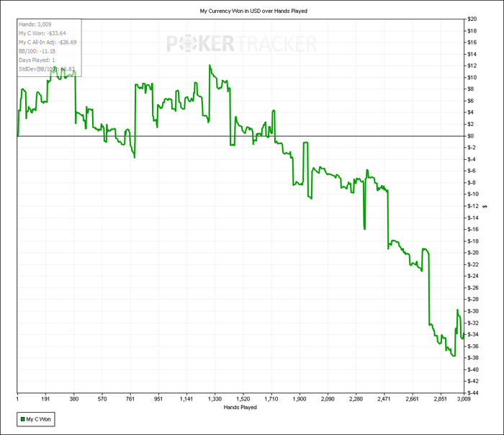The width and height of the screenshot is (504, 435).
Task: Click the Hands Played axis label
Action: (x=240, y=408)
